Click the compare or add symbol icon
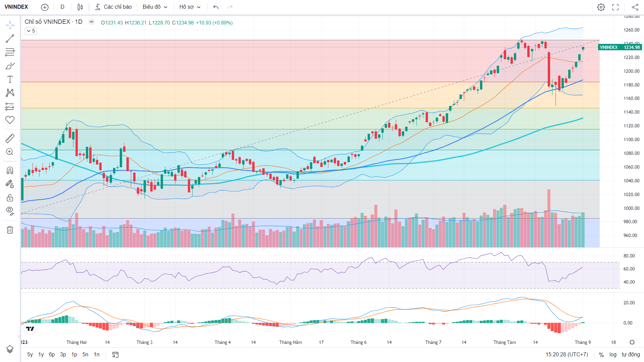 45,7
